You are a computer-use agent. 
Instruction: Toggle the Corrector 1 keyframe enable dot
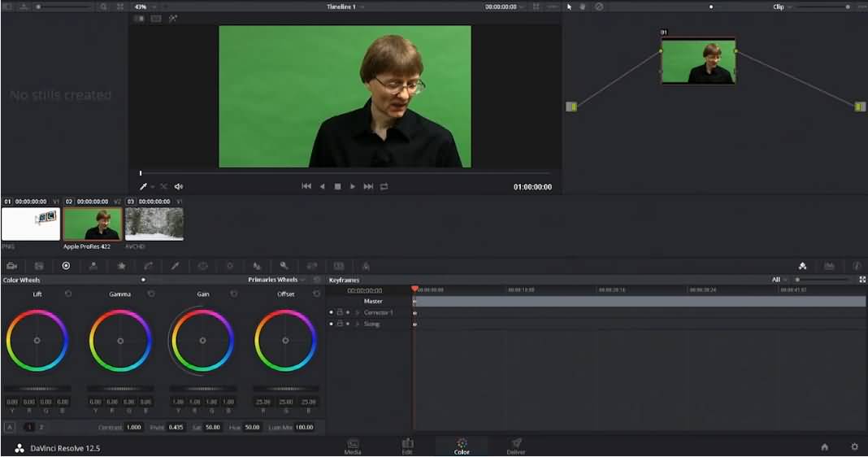pos(331,312)
